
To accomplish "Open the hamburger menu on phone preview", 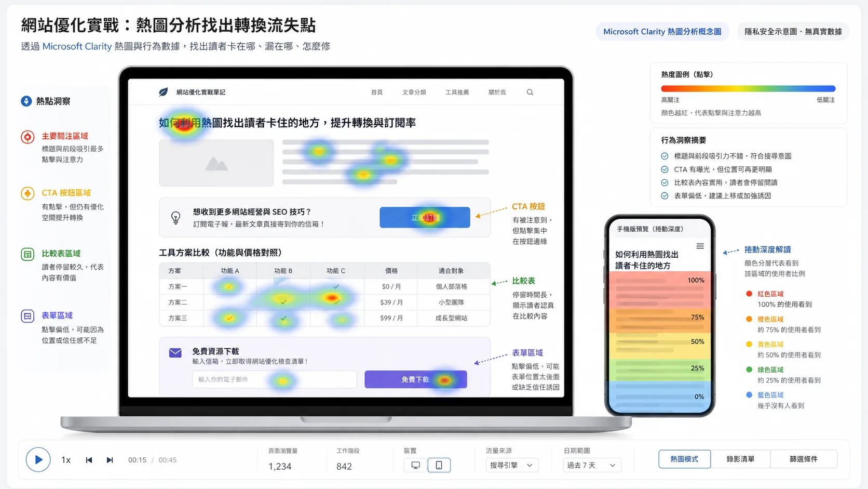I will 700,246.
